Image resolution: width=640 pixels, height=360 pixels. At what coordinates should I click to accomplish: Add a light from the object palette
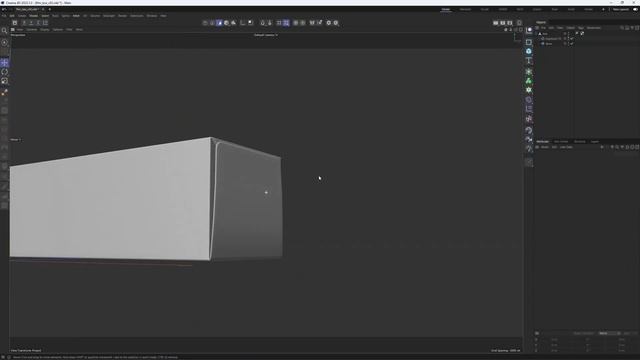click(529, 149)
